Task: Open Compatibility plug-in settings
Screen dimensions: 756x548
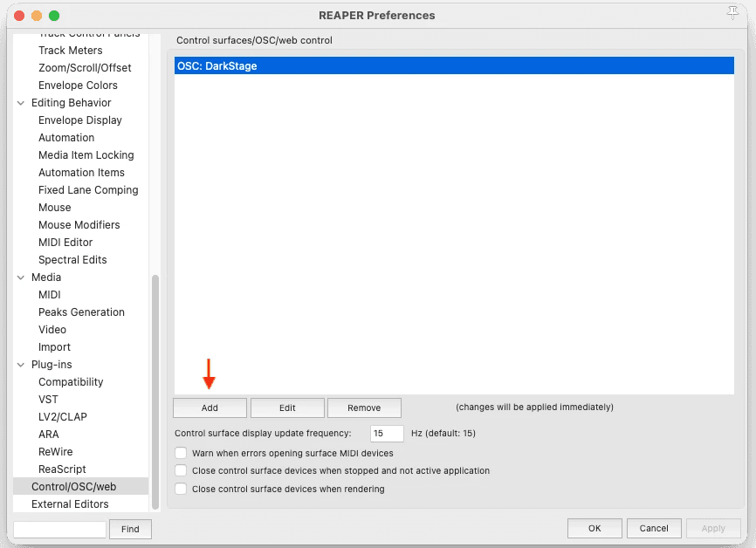Action: point(71,381)
